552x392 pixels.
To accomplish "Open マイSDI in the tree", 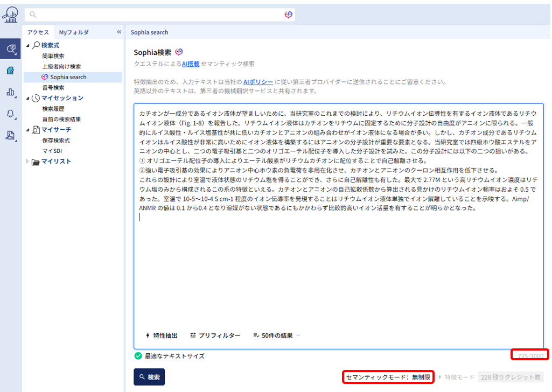I will [x=52, y=151].
